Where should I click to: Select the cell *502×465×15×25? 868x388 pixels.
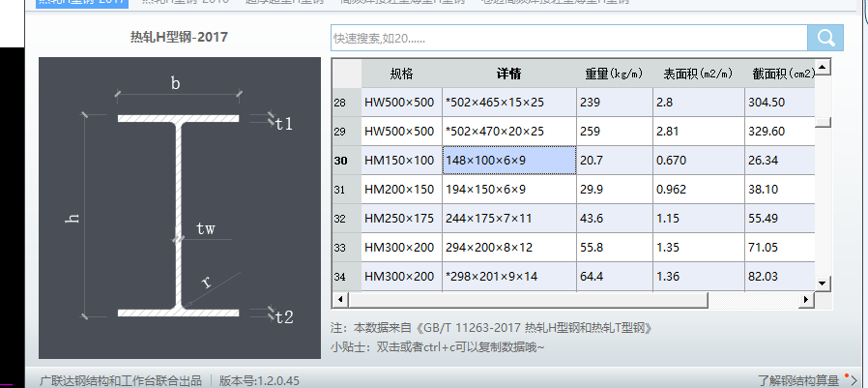point(509,103)
